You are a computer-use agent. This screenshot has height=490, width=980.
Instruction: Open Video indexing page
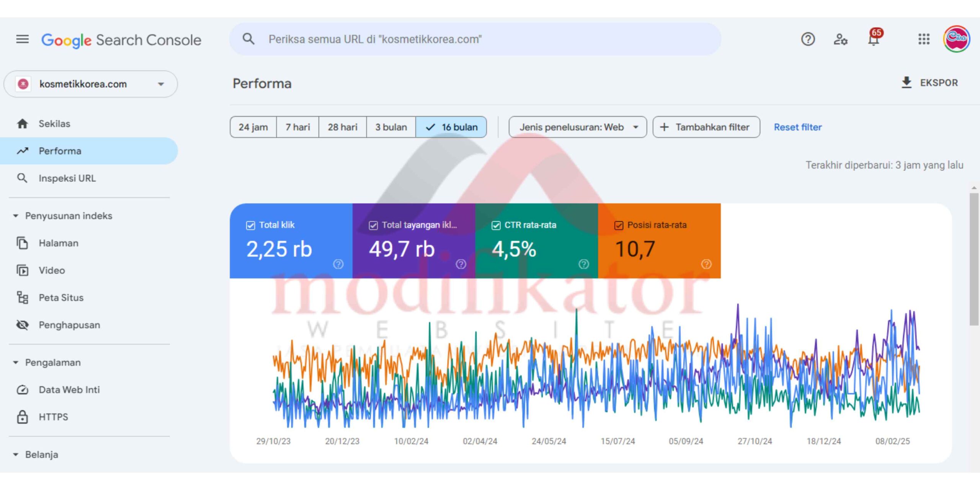click(89, 270)
